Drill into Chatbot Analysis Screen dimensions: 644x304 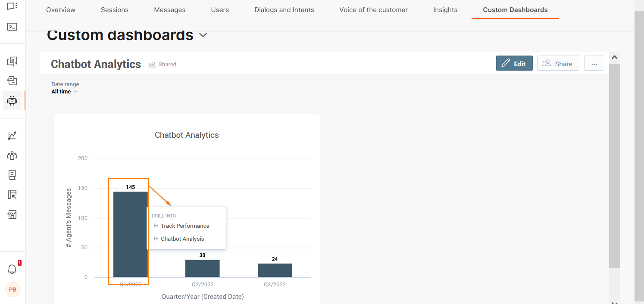[x=182, y=239]
